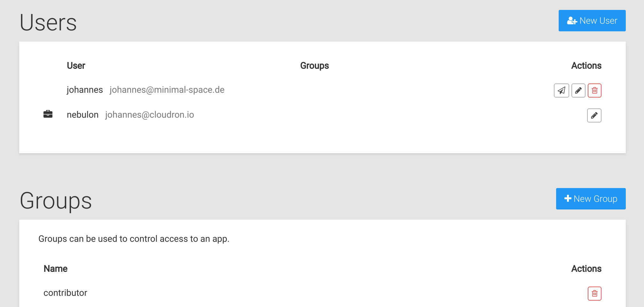The width and height of the screenshot is (644, 307).
Task: Click the New Group button
Action: pos(591,199)
